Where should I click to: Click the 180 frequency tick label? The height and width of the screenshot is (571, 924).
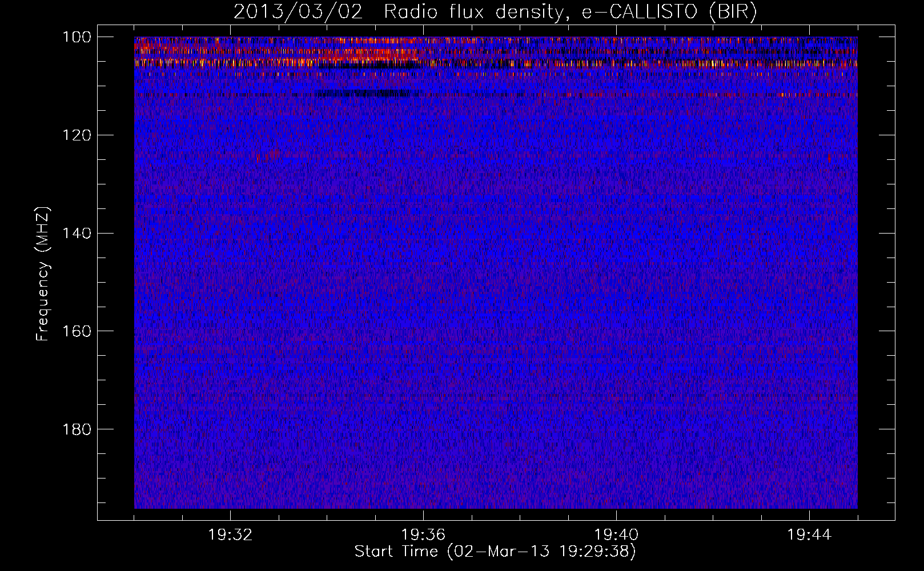click(x=77, y=429)
